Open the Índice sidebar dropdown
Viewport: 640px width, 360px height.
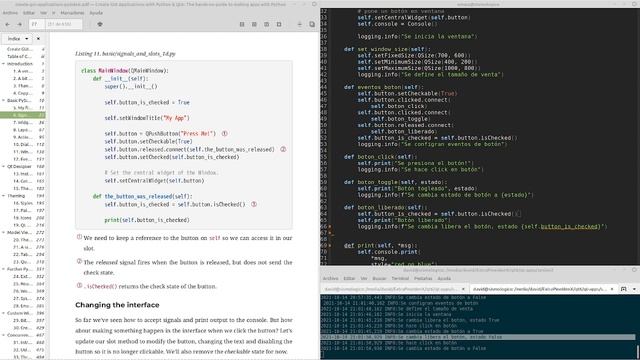(17, 39)
